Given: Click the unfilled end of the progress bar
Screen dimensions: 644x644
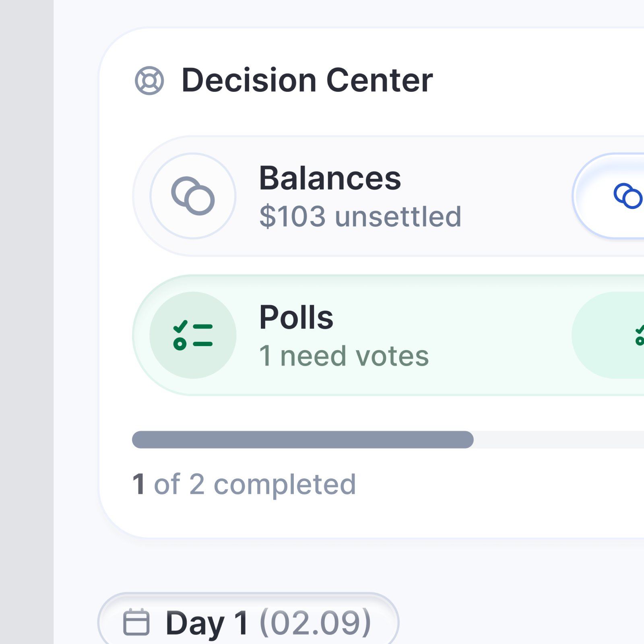Looking at the screenshot, I should click(563, 440).
